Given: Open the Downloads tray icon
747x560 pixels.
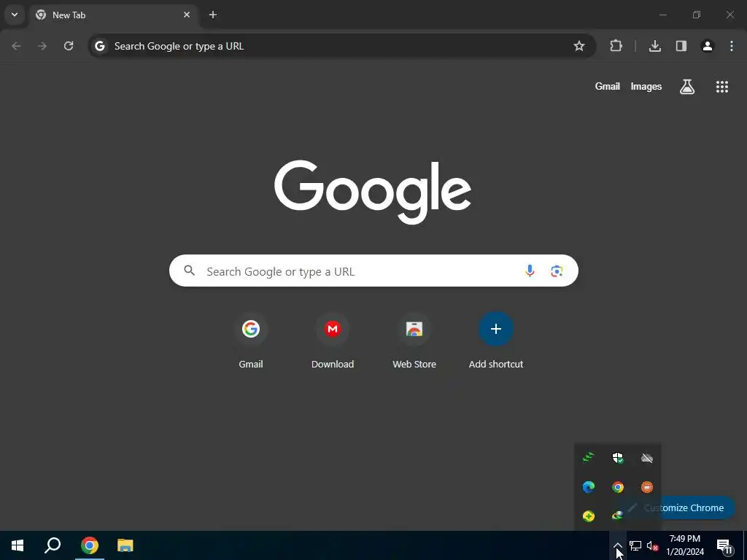Looking at the screenshot, I should (x=655, y=46).
